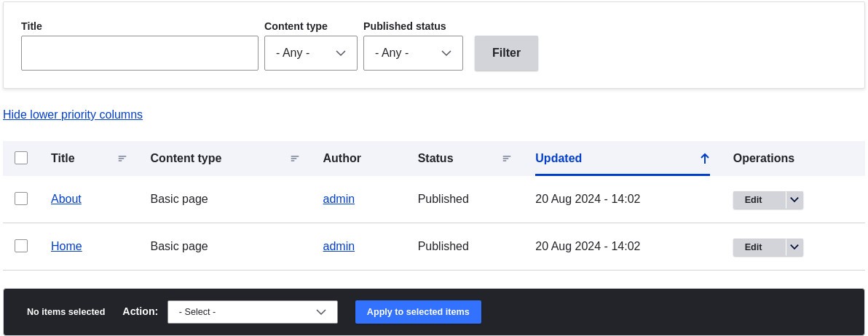Click Apply to selected items button
Viewport: 868px width, 336px height.
(418, 312)
